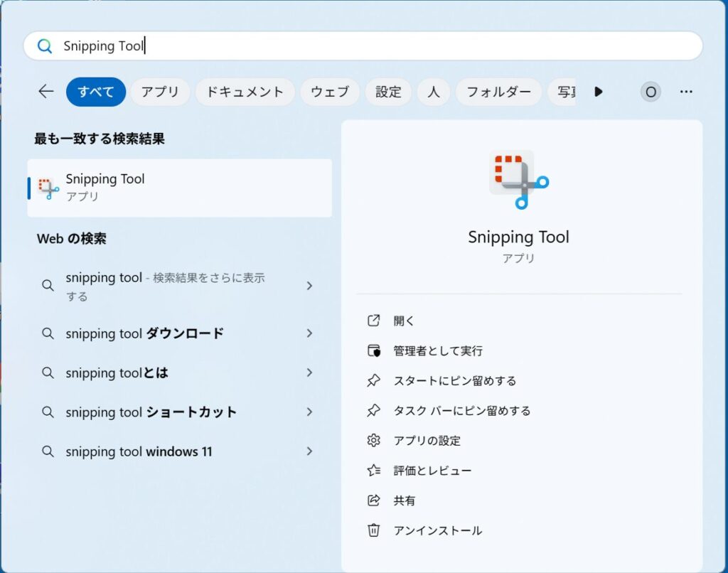
Task: Click the search magnifier icon in search box
Action: [44, 45]
